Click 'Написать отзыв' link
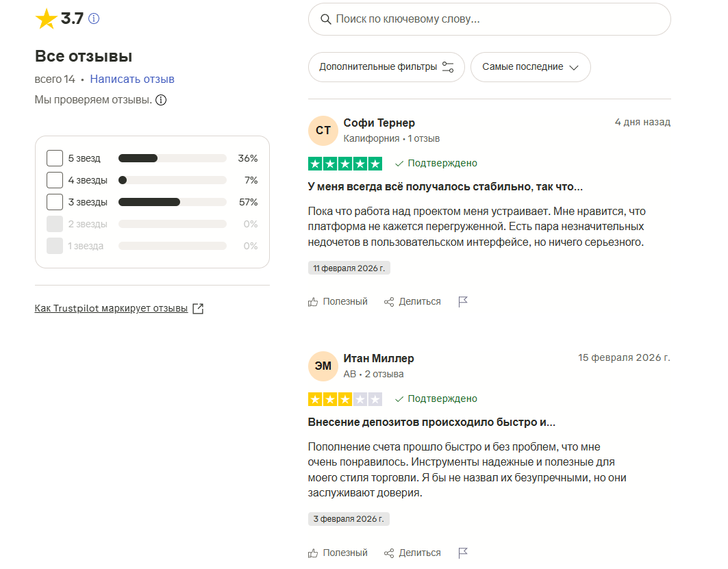The height and width of the screenshot is (569, 728). [x=132, y=79]
